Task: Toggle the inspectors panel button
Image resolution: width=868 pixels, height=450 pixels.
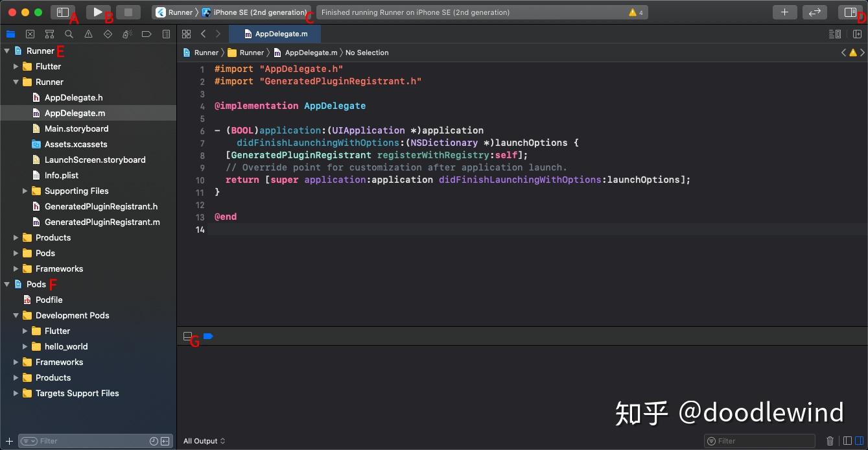Action: coord(849,12)
